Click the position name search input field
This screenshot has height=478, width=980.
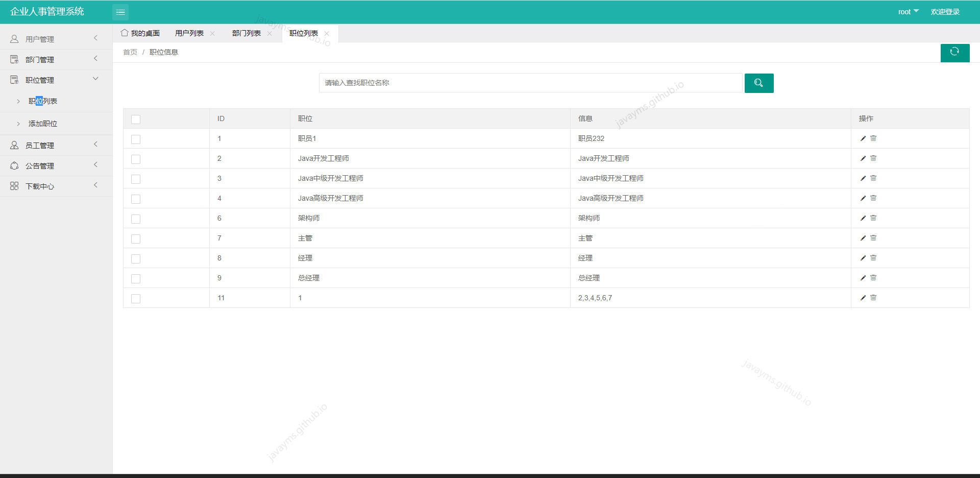click(531, 82)
